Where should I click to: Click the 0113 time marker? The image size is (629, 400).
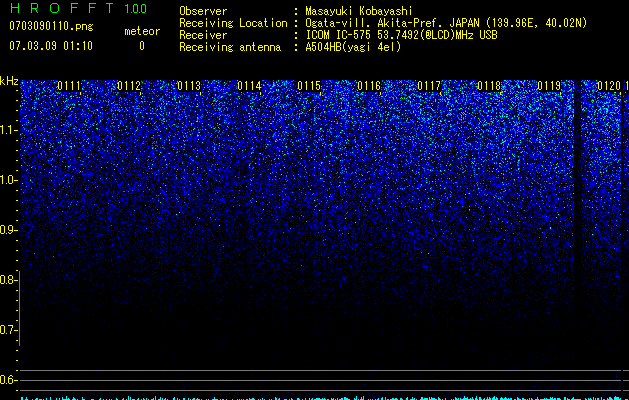pos(189,86)
